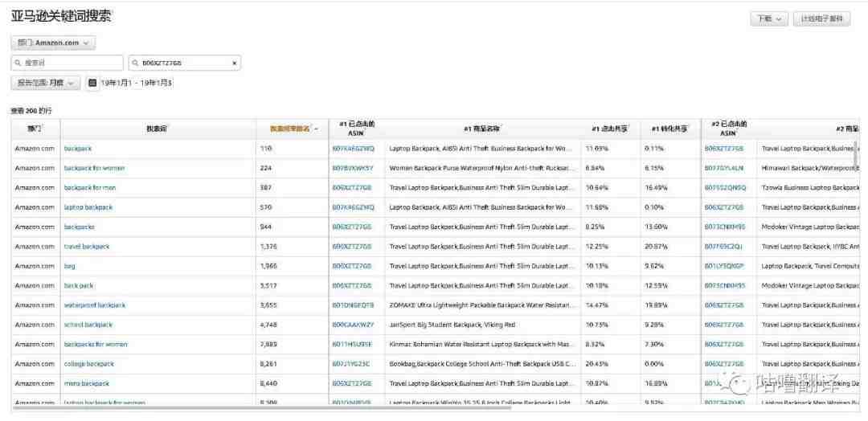The image size is (868, 421).
Task: Sort by the 部门 column header
Action: tap(35, 129)
